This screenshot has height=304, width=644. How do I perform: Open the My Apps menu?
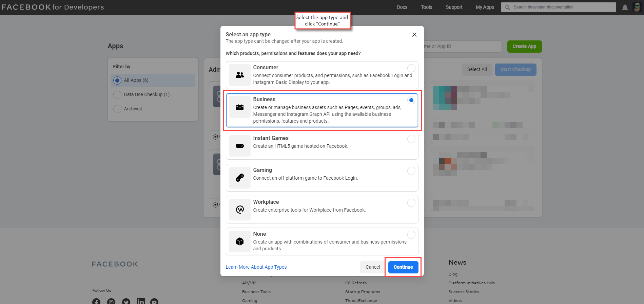(x=485, y=7)
